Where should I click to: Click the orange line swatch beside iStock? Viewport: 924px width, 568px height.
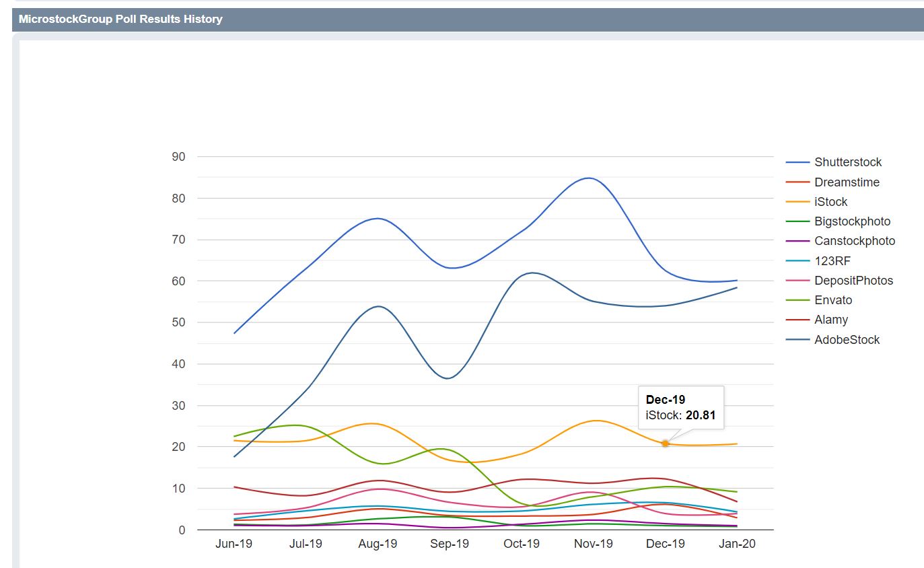coord(797,202)
